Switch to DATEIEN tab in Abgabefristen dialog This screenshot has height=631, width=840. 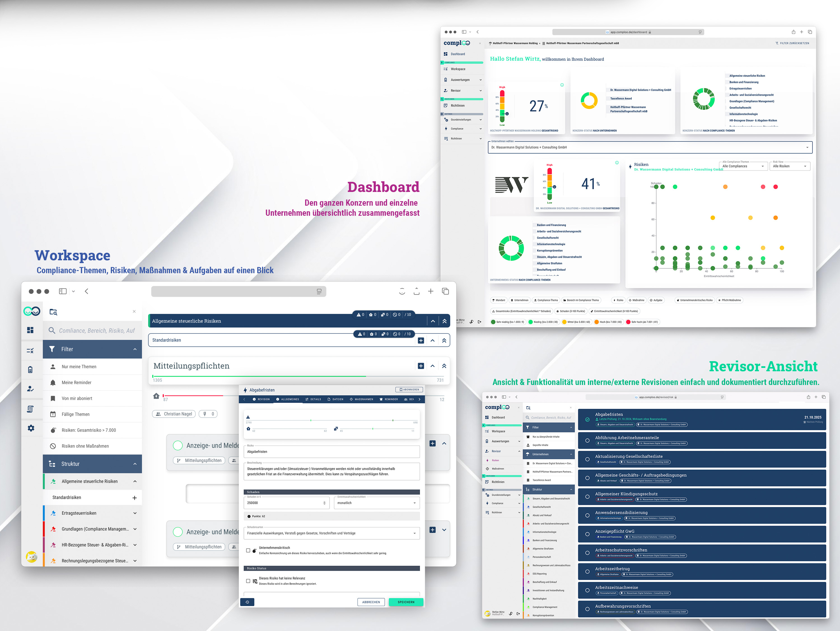pyautogui.click(x=335, y=400)
